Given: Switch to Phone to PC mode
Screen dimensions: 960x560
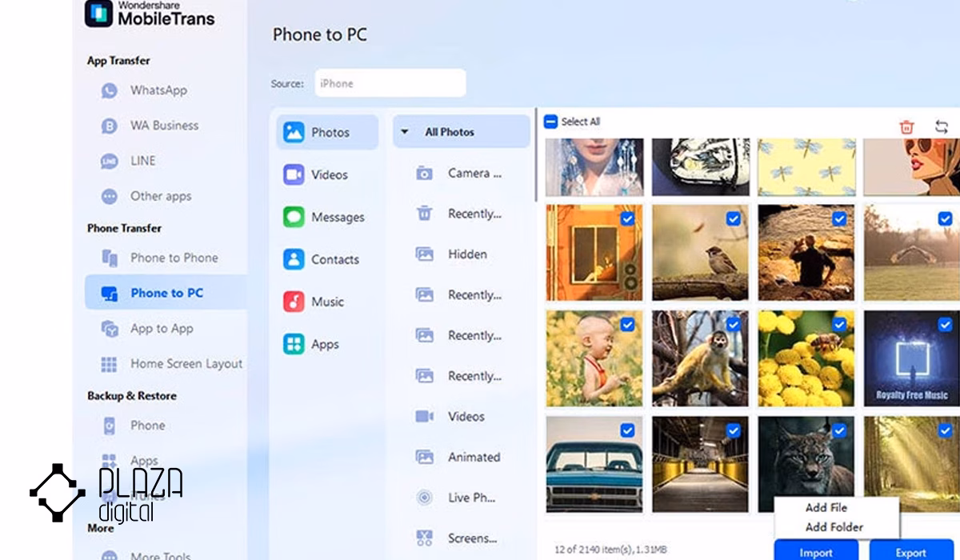Looking at the screenshot, I should click(166, 293).
